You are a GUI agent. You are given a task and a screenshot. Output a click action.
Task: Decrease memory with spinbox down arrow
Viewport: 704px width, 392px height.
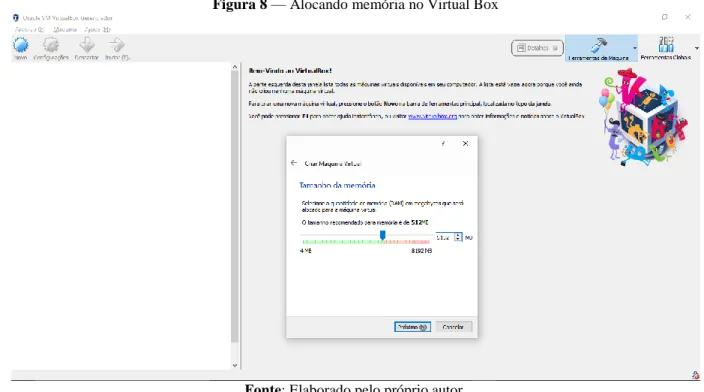pyautogui.click(x=458, y=239)
